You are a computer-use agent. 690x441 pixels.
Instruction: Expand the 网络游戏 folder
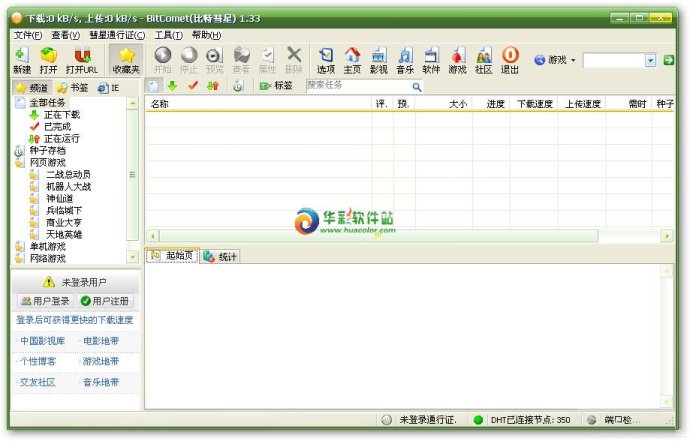pos(48,258)
